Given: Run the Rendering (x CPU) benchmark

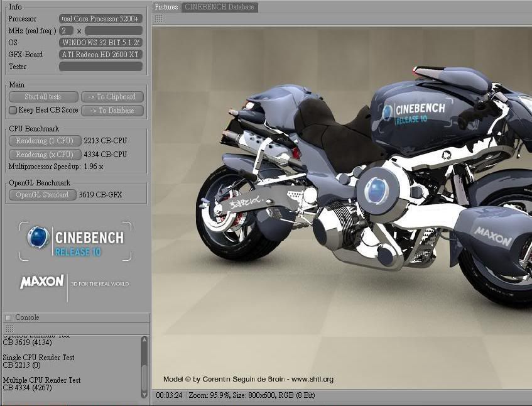Looking at the screenshot, I should pyautogui.click(x=45, y=155).
